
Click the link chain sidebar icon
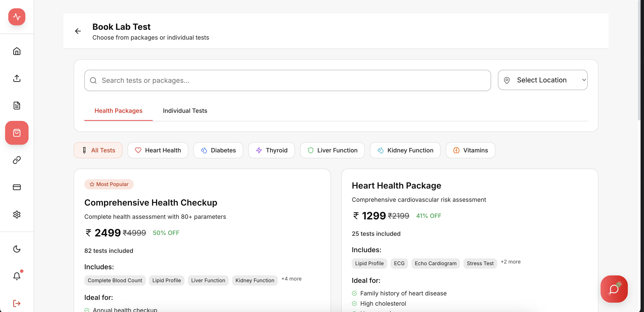17,160
